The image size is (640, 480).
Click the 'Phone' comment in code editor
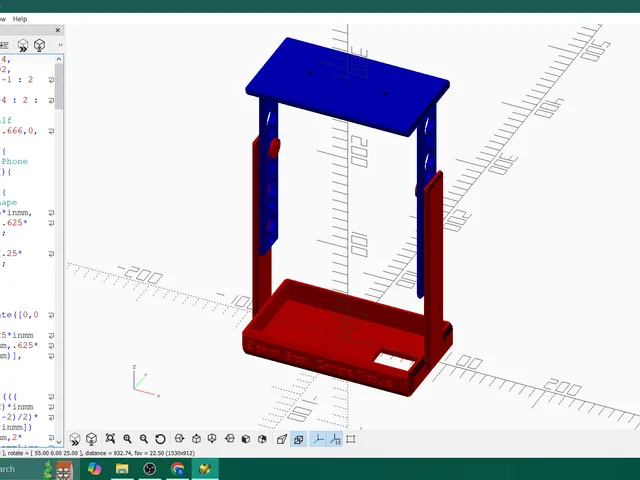pos(15,161)
